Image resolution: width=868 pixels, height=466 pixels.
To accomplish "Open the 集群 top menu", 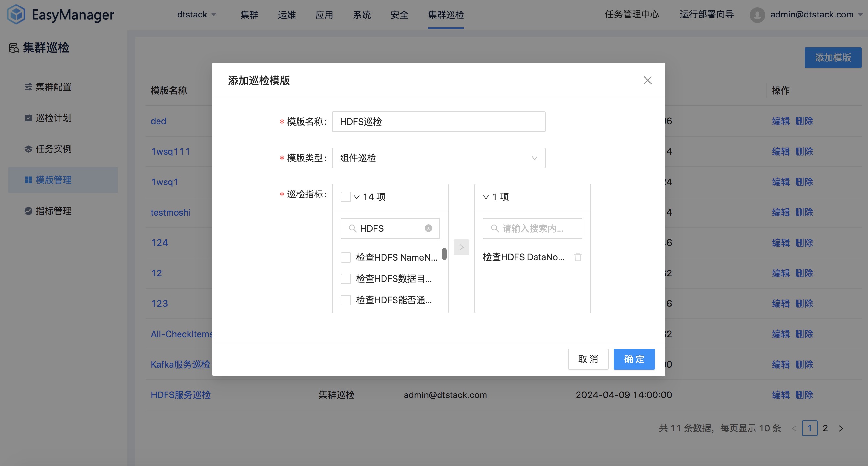I will click(249, 15).
